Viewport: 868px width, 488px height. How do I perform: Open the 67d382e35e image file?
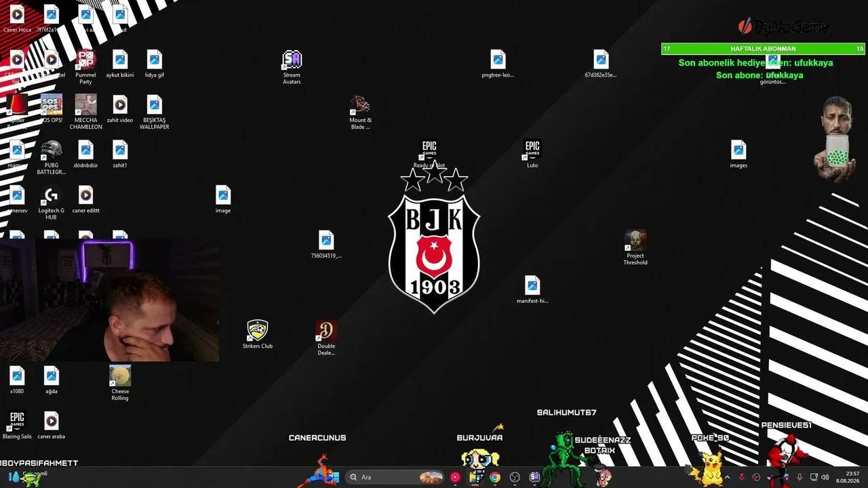[601, 64]
